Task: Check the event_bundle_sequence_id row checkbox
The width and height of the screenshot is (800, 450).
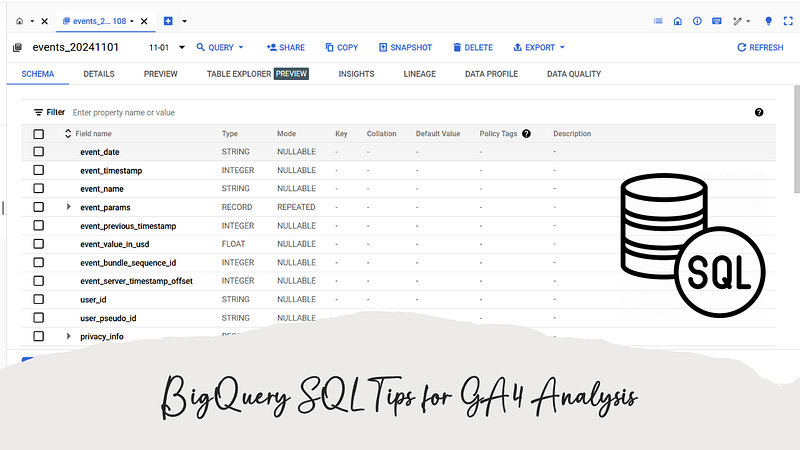Action: 38,262
